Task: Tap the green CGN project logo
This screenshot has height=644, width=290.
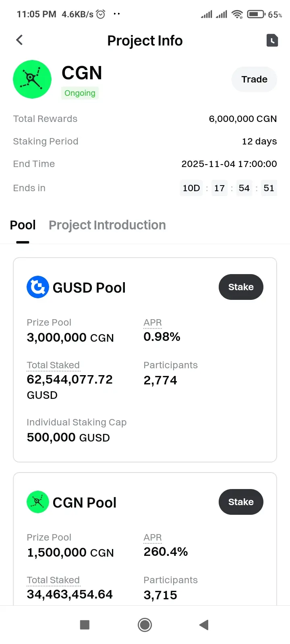Action: pyautogui.click(x=32, y=79)
